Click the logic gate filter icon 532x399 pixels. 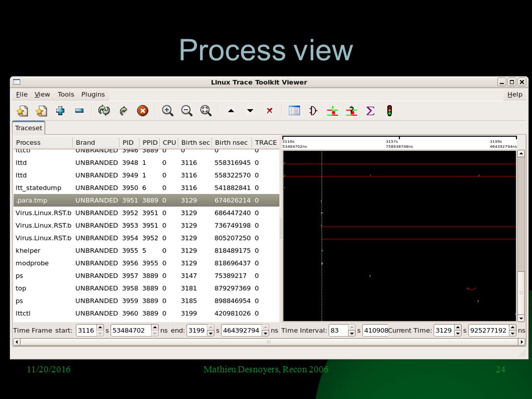313,111
